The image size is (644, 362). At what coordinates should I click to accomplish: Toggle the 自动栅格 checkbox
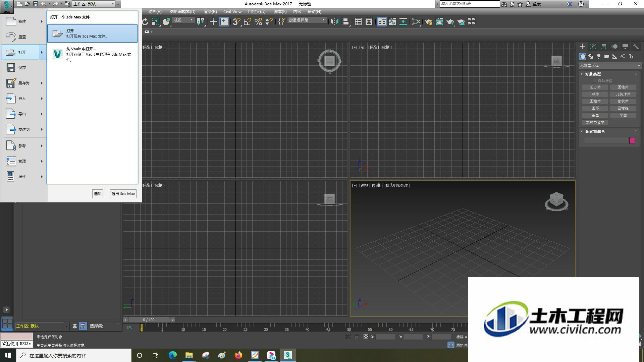pyautogui.click(x=595, y=81)
